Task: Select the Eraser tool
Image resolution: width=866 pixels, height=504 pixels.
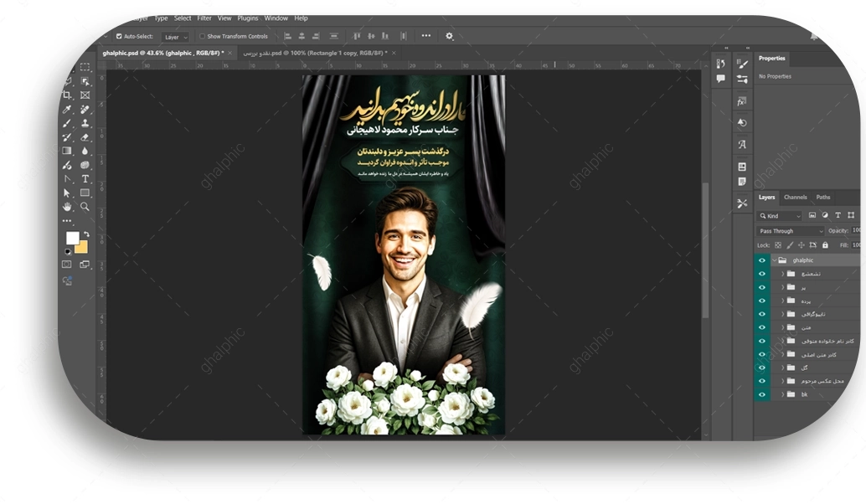Action: [x=85, y=137]
